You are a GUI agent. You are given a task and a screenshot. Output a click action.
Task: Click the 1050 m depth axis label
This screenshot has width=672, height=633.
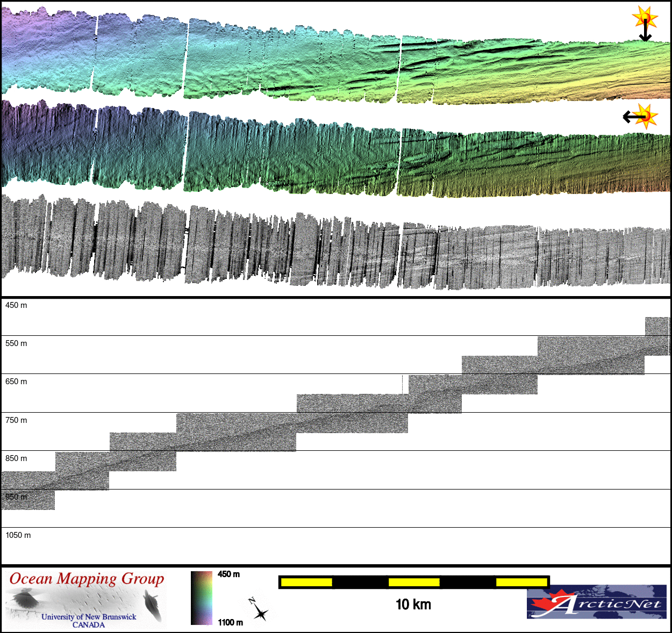click(18, 535)
